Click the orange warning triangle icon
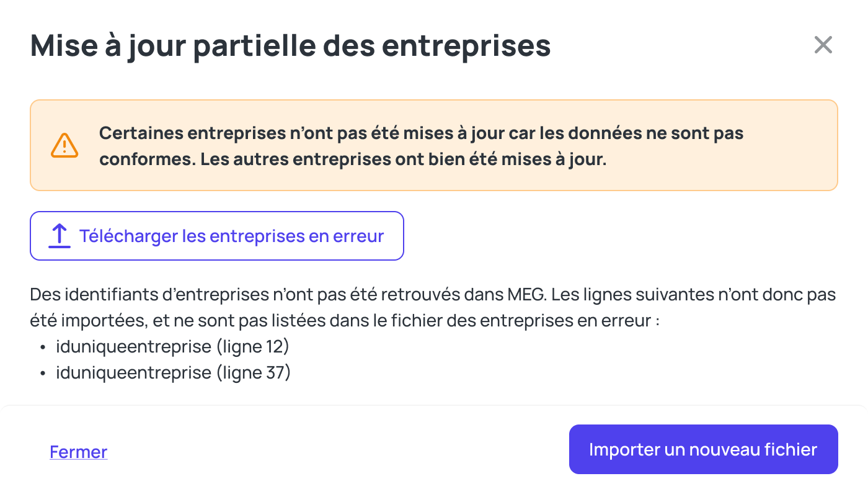This screenshot has height=494, width=868. pos(64,145)
